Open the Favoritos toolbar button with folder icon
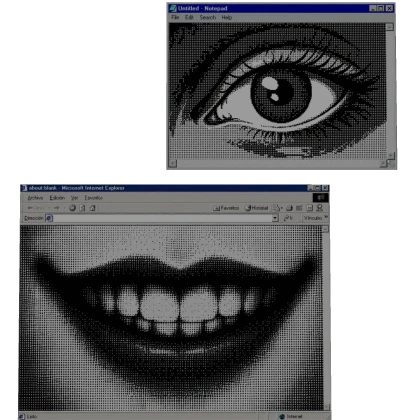The width and height of the screenshot is (420, 420). click(226, 208)
